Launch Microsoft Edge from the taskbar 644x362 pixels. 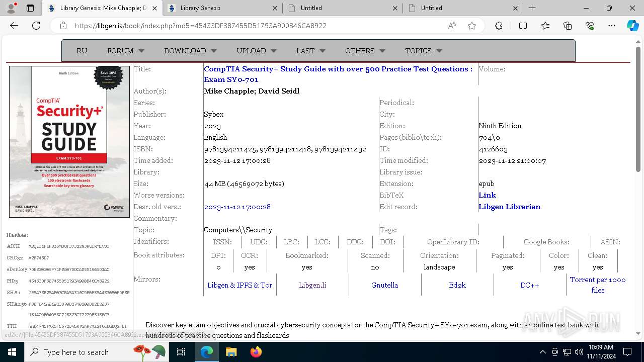[207, 352]
